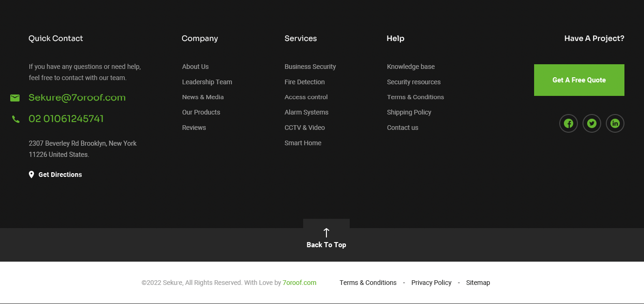This screenshot has width=644, height=304.
Task: Click the green 7oroof.com copyright link
Action: [299, 283]
